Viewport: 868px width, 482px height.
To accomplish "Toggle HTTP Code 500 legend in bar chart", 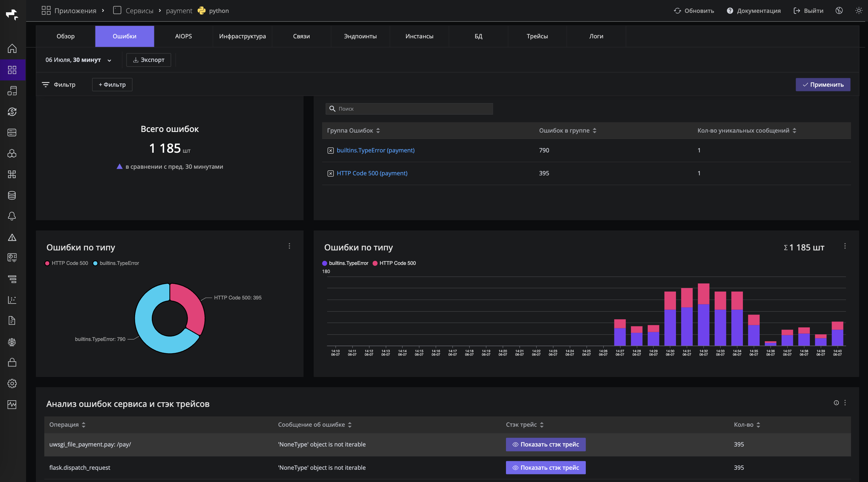I will (x=394, y=263).
